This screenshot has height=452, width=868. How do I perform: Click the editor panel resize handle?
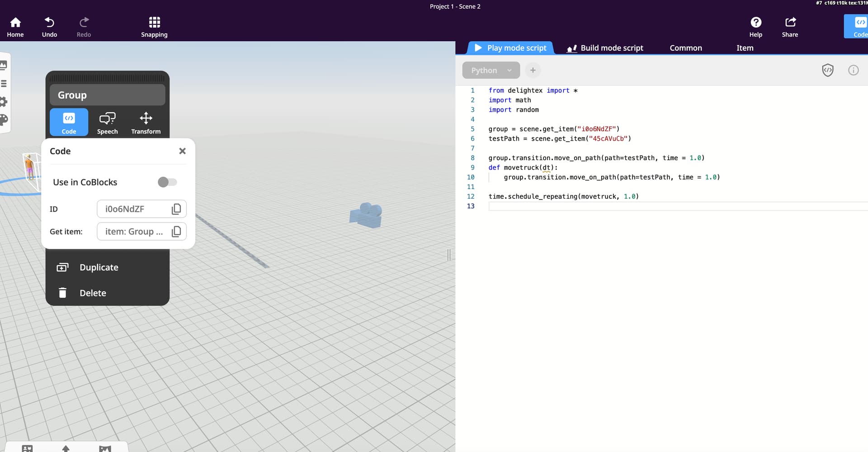click(x=449, y=255)
